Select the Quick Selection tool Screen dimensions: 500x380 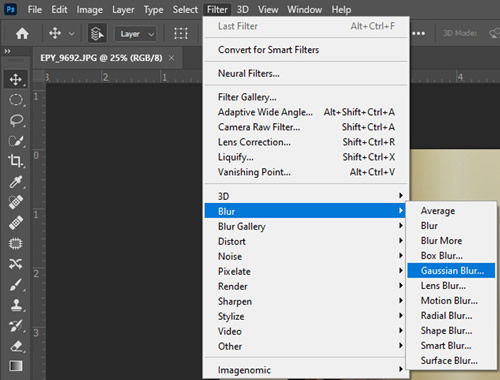[16, 141]
